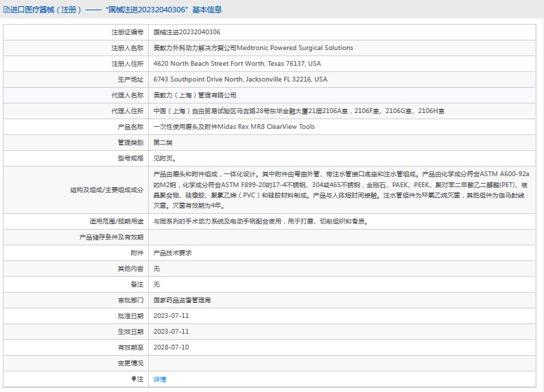Click 产品技术要求 in the 附件 row
Viewport: 544px width, 392px height.
click(172, 253)
